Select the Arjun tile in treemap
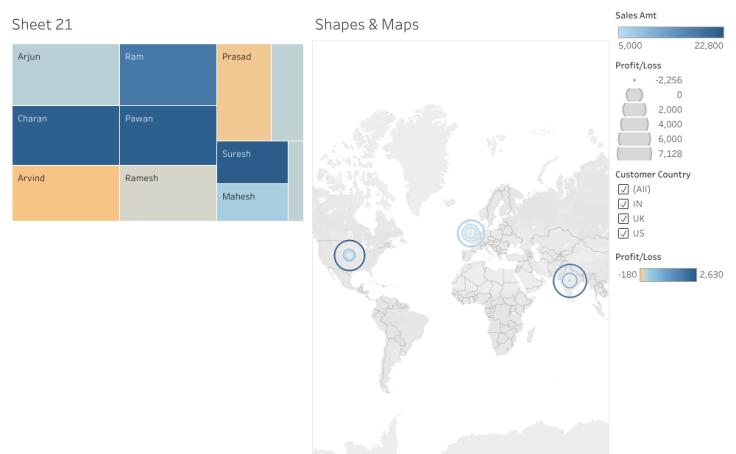Viewport: 736px width, 454px height. (x=65, y=74)
